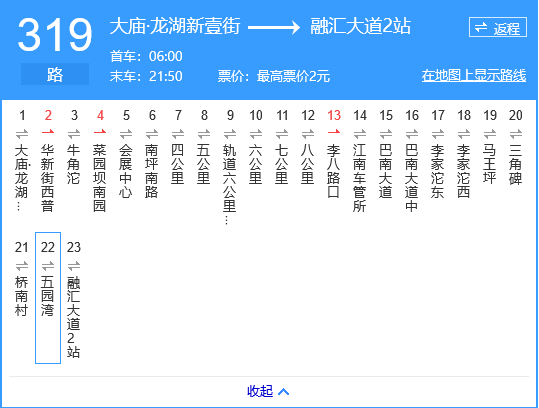This screenshot has width=539, height=408.
Task: Click destination 融汇大道2站 in header
Action: click(361, 26)
